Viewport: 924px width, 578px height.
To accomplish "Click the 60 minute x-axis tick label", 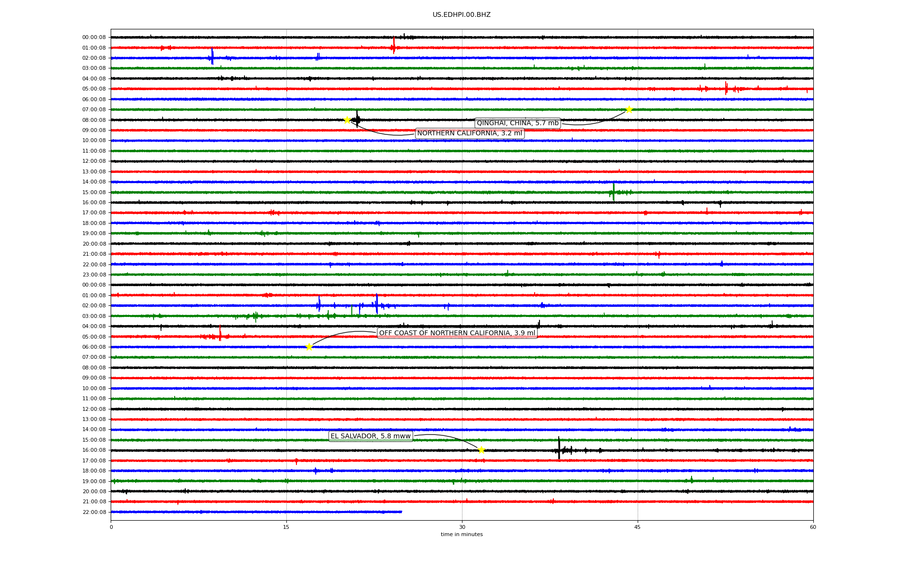I will [813, 527].
